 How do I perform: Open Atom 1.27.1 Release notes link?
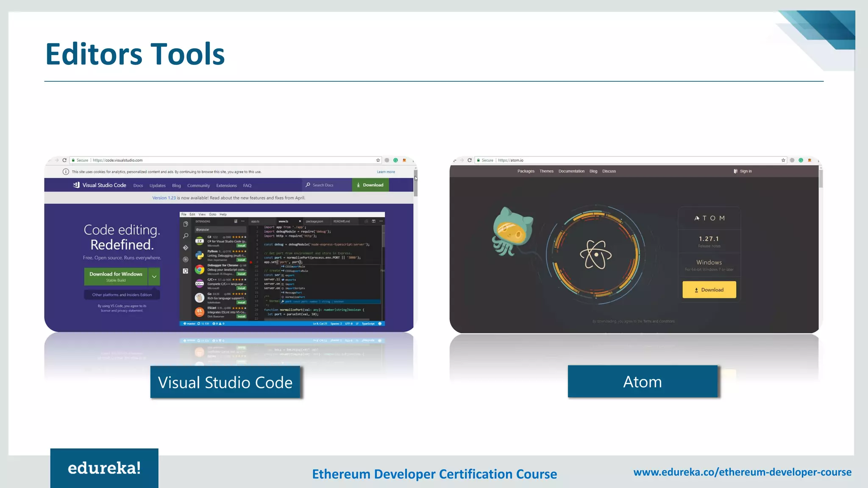point(709,246)
